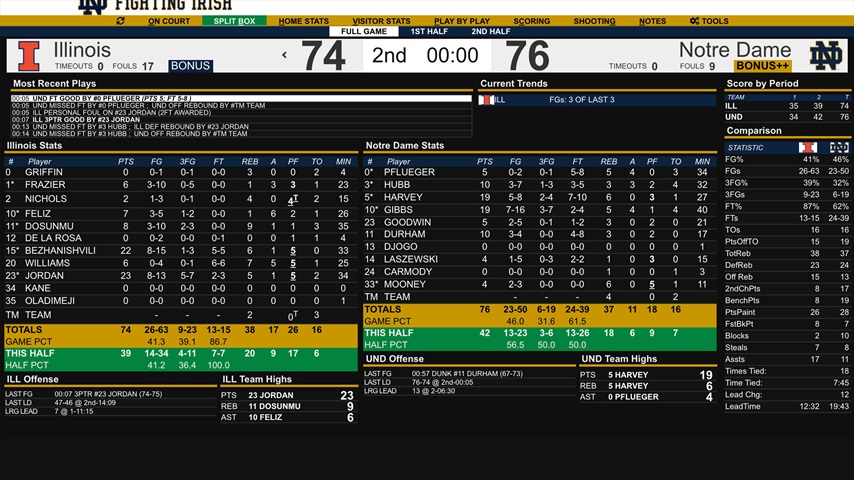Open the Shooting section

pyautogui.click(x=594, y=21)
